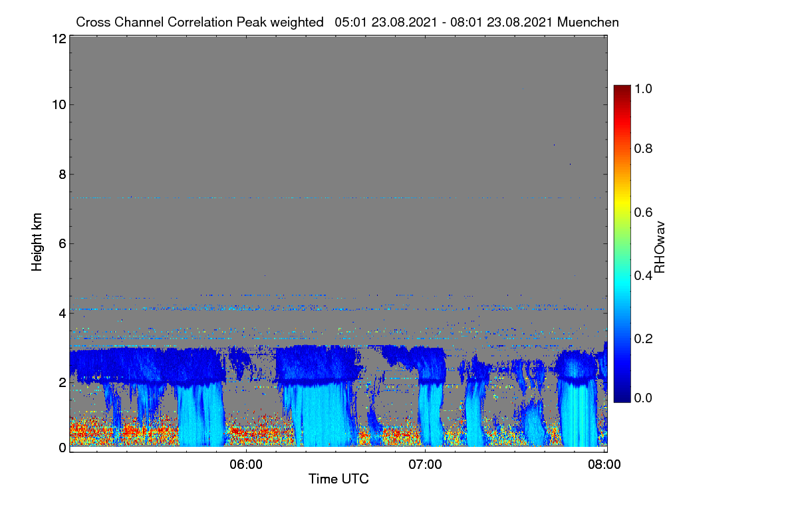Select the Time UTC axis title

(338, 479)
